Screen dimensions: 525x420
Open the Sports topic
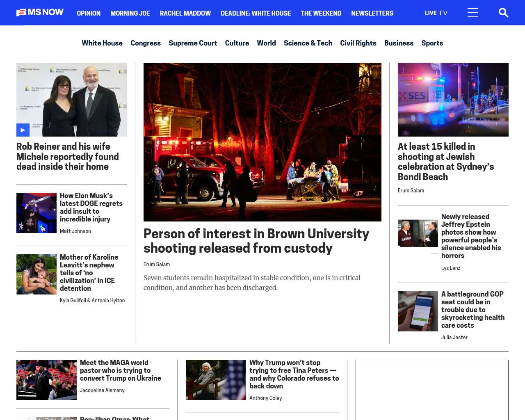click(432, 43)
